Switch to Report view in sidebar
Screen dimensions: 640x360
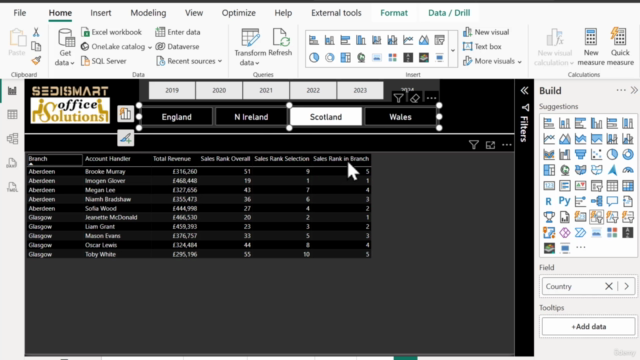pos(12,91)
